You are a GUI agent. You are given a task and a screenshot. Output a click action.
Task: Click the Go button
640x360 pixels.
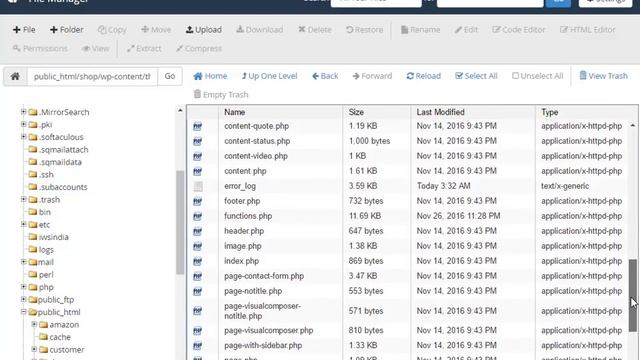(170, 76)
